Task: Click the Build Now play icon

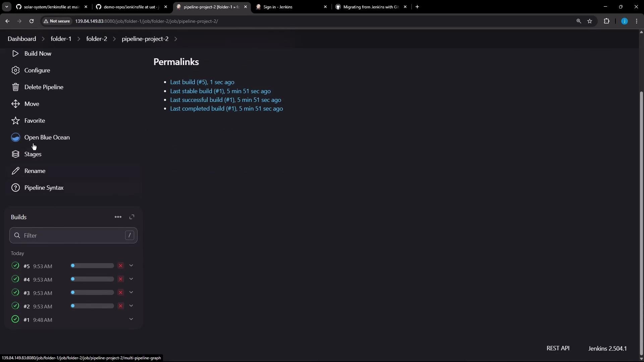Action: (15, 54)
